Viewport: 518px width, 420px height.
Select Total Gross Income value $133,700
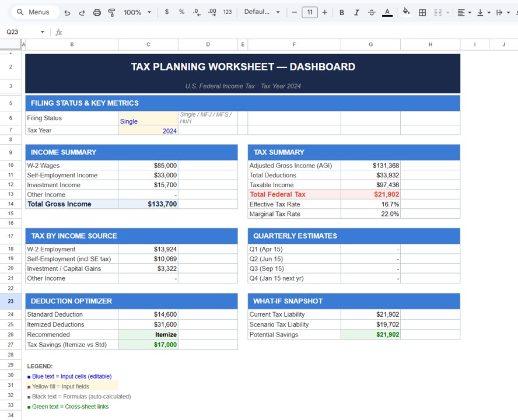pyautogui.click(x=148, y=204)
